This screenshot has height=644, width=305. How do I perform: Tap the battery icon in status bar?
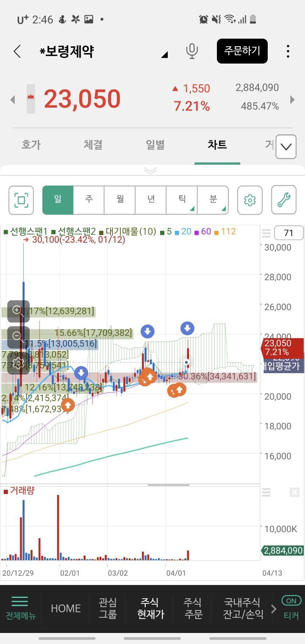click(253, 19)
